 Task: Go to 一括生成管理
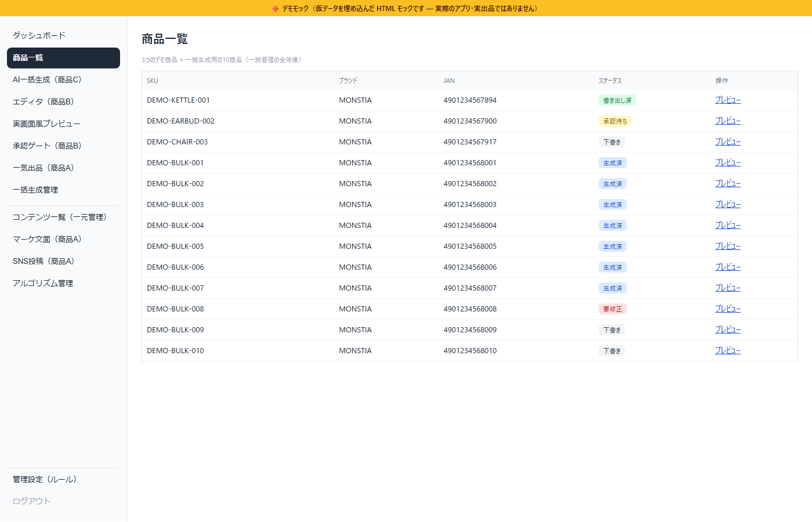click(x=63, y=190)
